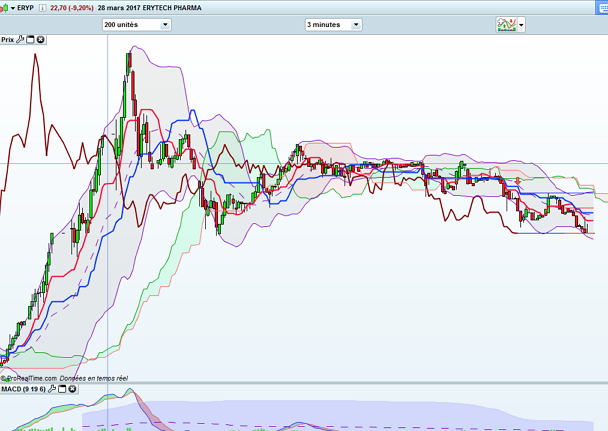The image size is (608, 431).
Task: Click the virtual keyboard icon at top right
Action: point(602,8)
